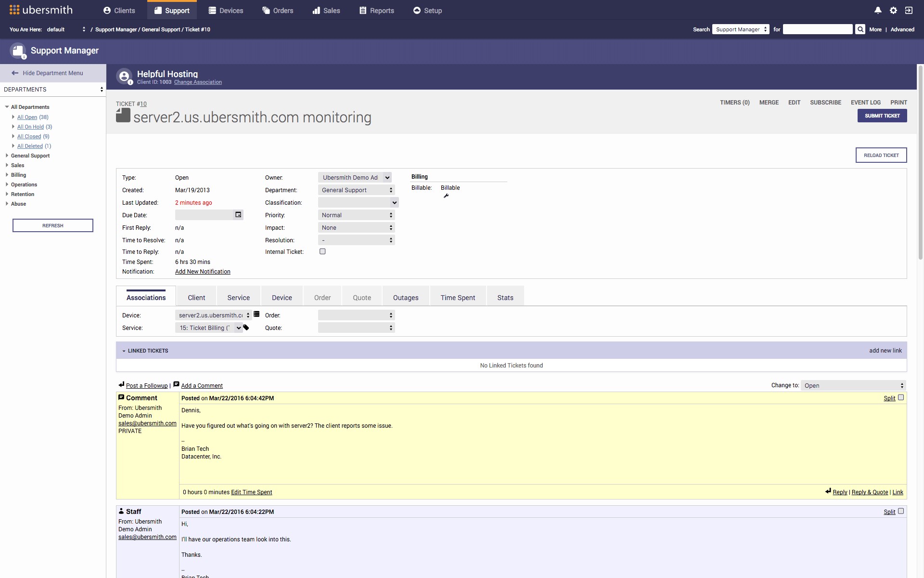Click the TIMERS (0) action
The height and width of the screenshot is (578, 924).
click(x=735, y=103)
